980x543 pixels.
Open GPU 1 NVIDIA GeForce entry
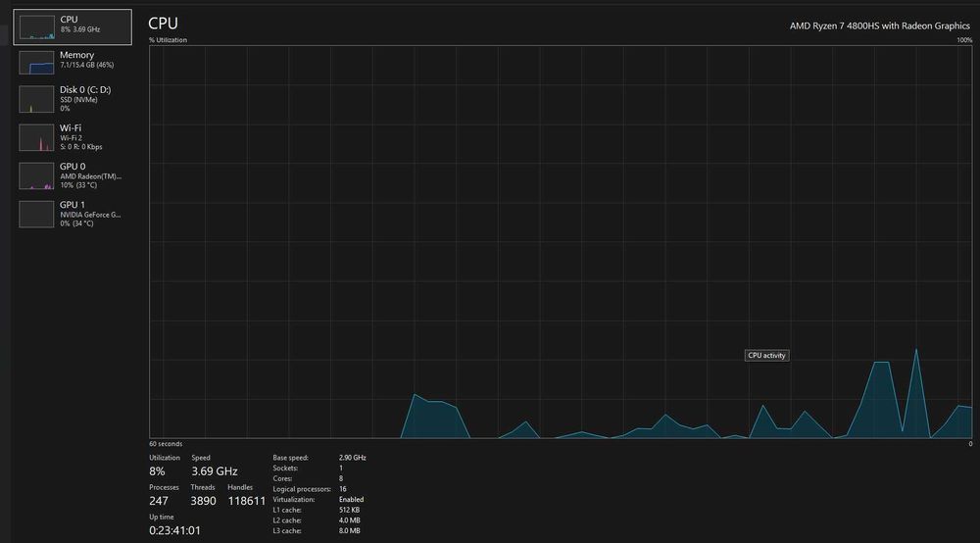[73, 214]
